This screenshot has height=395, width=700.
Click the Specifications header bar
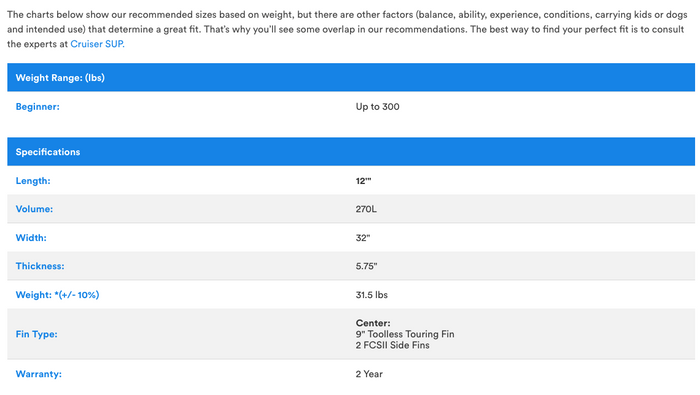click(x=351, y=152)
